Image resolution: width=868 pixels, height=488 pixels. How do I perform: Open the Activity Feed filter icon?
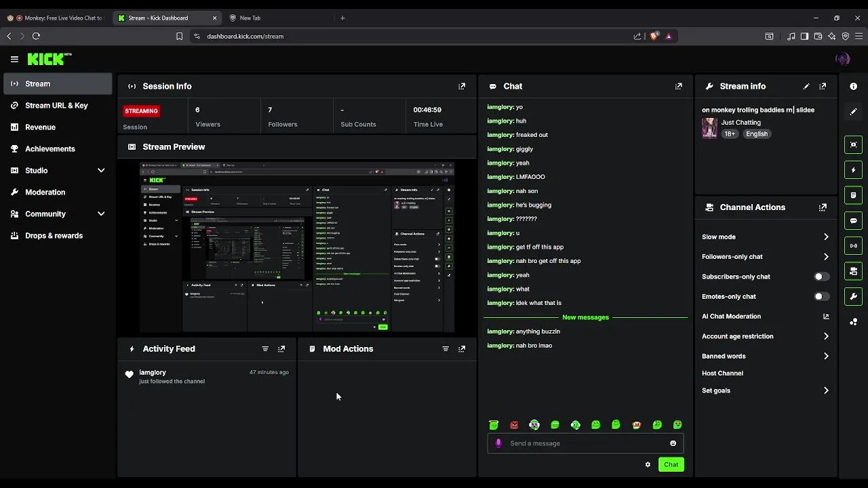click(265, 348)
